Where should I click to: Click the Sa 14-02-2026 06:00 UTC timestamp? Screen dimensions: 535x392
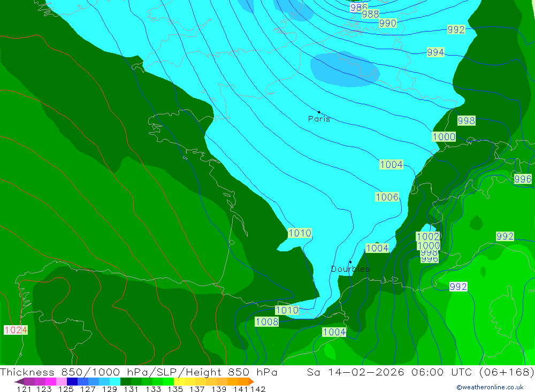click(389, 372)
